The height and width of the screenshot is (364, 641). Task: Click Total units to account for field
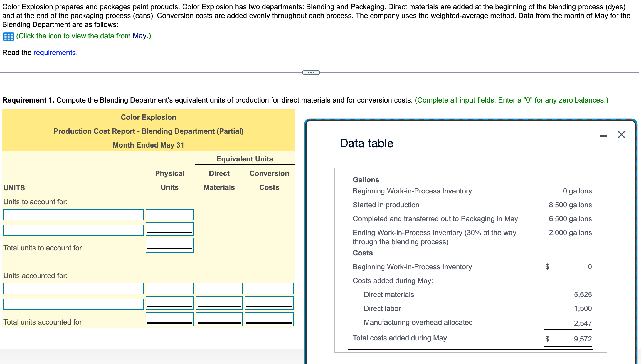point(169,245)
